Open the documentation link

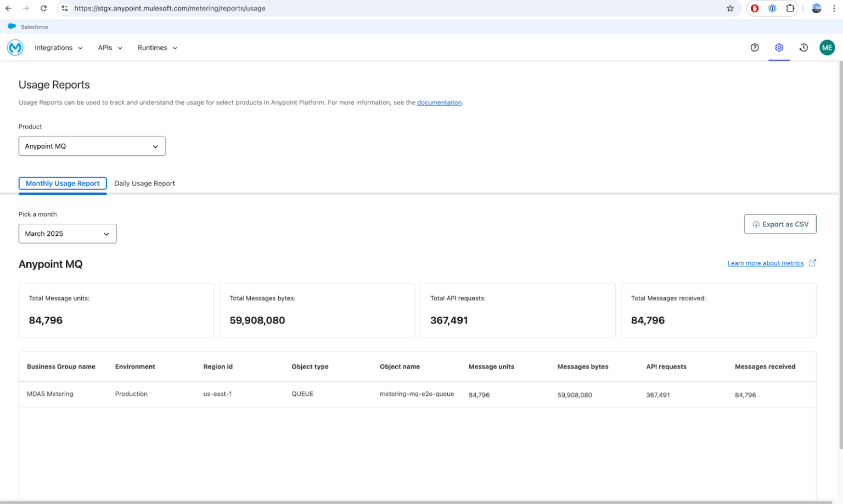(x=439, y=103)
